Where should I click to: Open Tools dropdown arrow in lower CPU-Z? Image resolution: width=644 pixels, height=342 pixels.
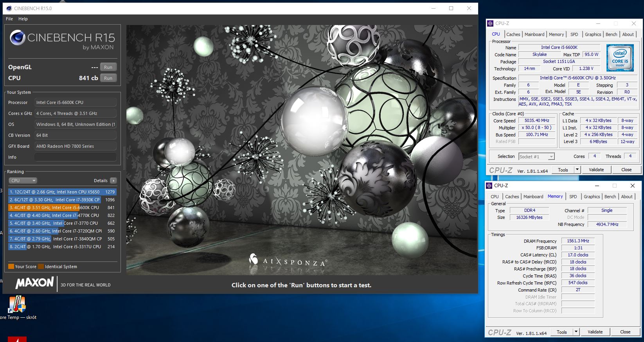click(576, 332)
